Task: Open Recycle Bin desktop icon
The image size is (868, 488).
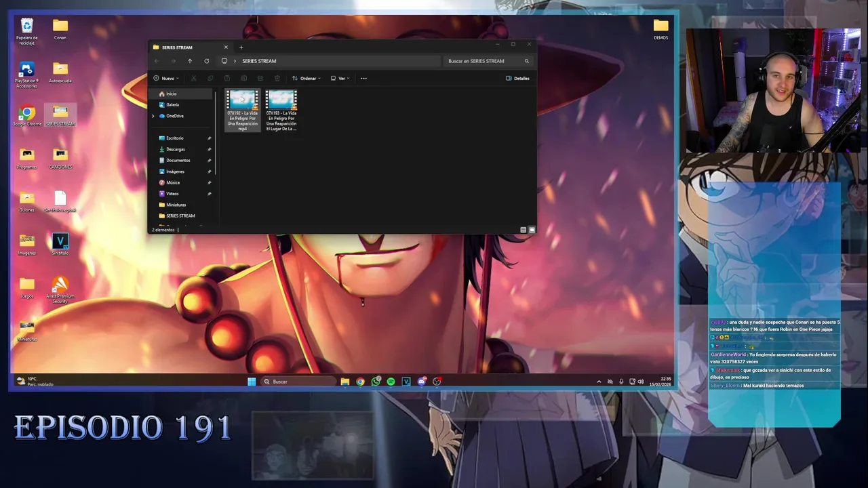Action: pos(26,30)
